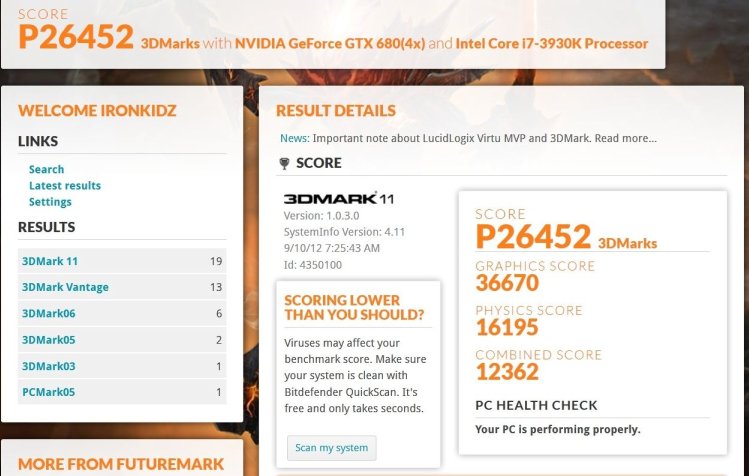
Task: Click Intel Core i7-3930K Processor in header
Action: point(552,43)
